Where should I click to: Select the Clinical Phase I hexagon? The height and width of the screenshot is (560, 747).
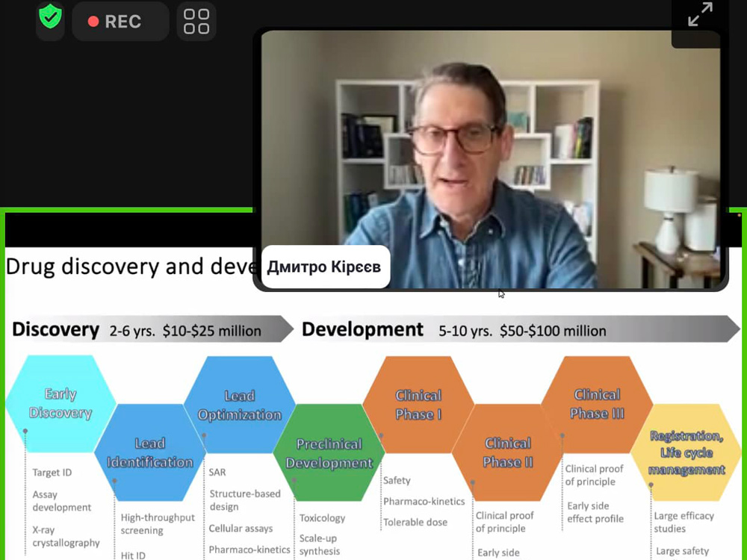418,405
